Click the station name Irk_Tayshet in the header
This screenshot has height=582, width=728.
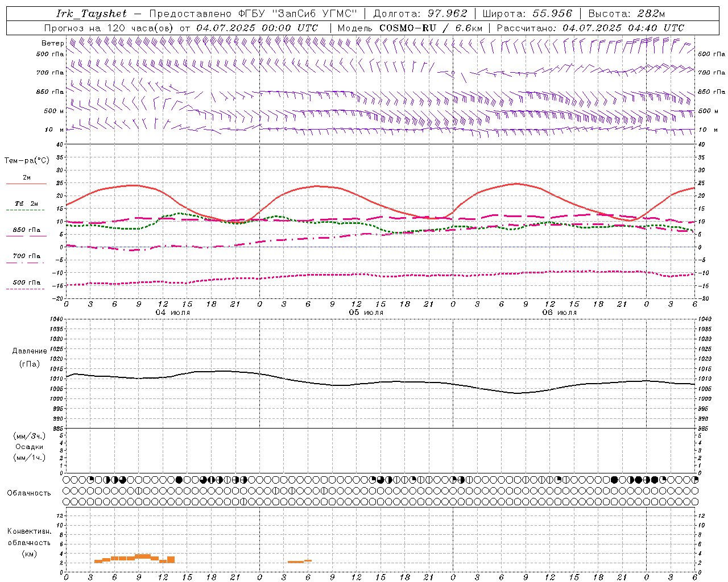[92, 14]
